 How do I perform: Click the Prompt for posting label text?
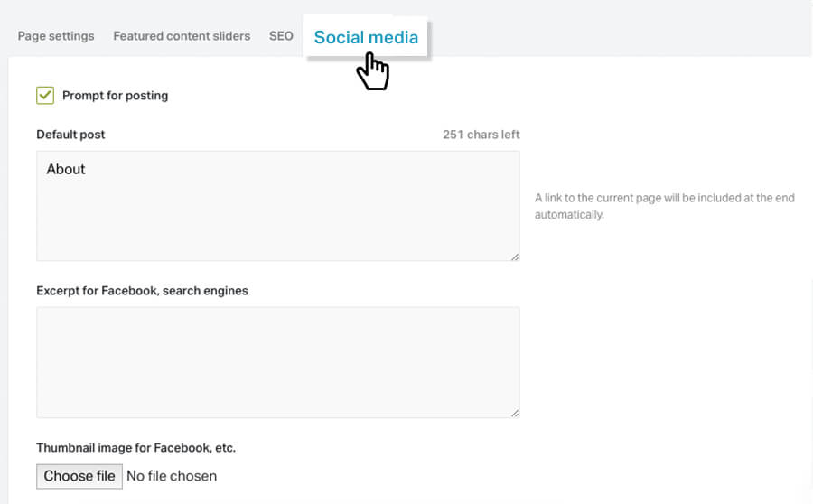[115, 96]
